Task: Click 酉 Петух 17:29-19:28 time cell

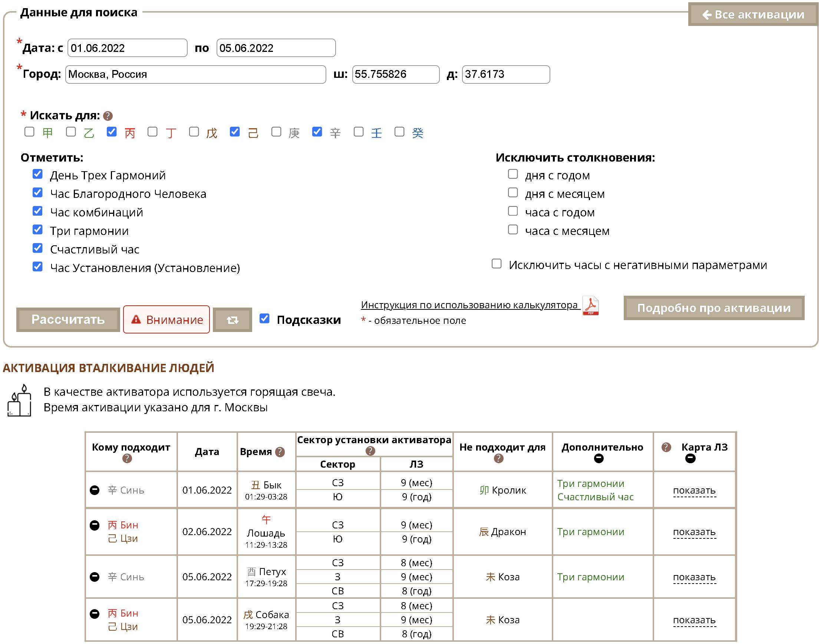Action: (266, 578)
